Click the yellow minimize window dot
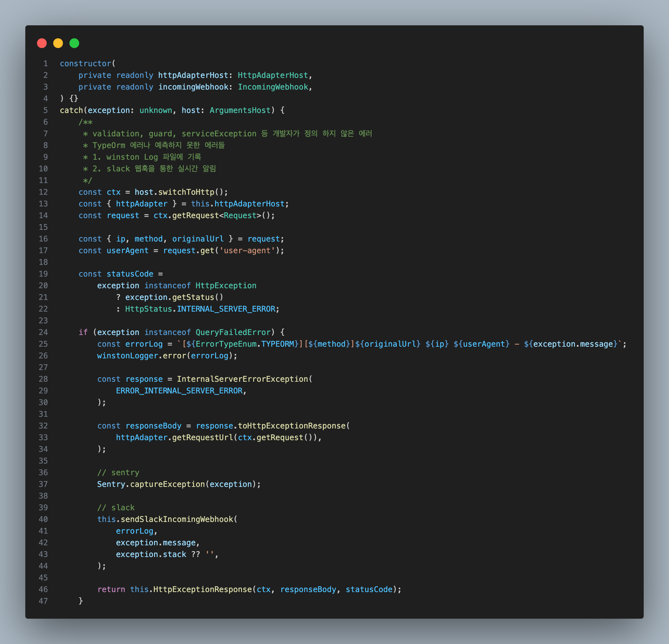The width and height of the screenshot is (669, 644). [58, 43]
